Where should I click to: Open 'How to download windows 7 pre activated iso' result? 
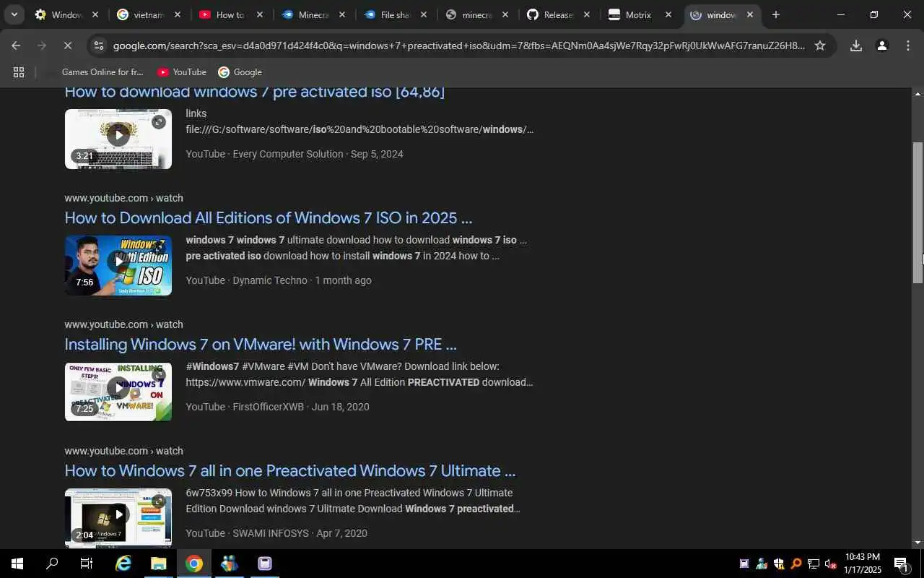pyautogui.click(x=254, y=92)
